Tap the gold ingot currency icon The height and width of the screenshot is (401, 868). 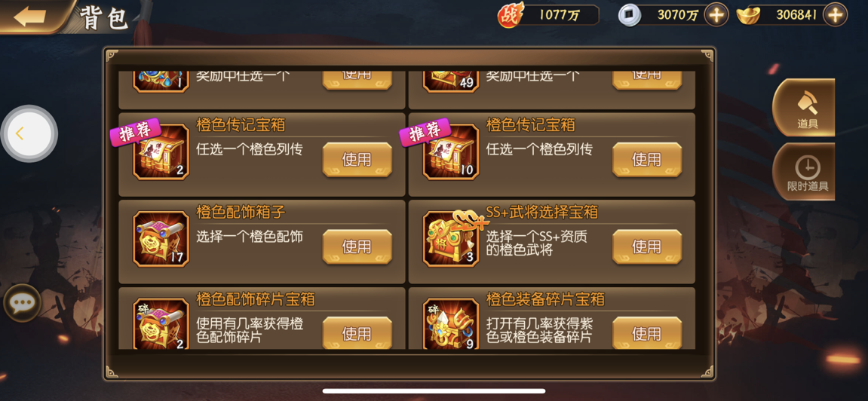(748, 16)
